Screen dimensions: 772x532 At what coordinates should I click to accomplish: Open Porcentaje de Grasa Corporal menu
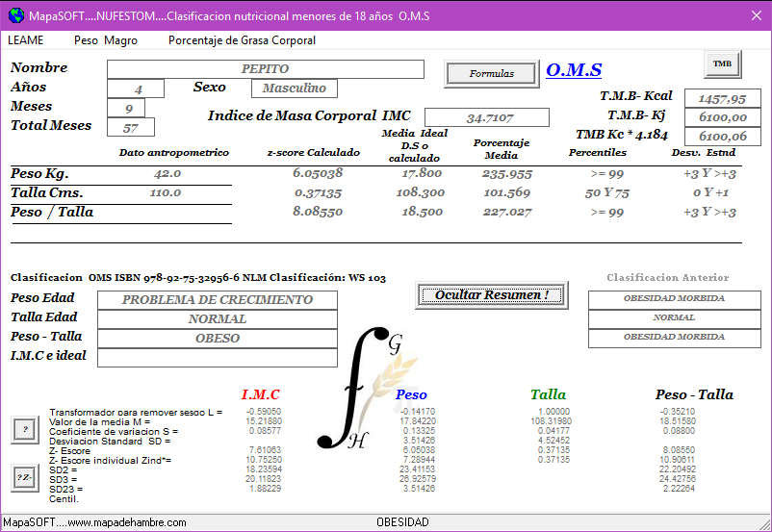pyautogui.click(x=242, y=40)
